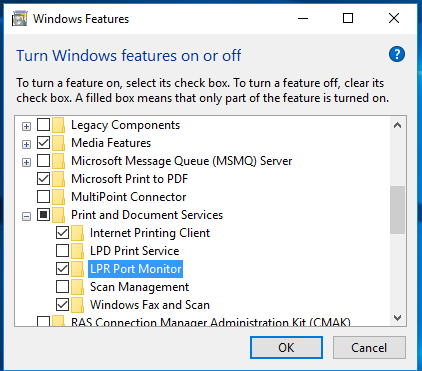Click the feature list scroll up arrow
Viewport: 422px width, 371px height.
click(x=397, y=125)
